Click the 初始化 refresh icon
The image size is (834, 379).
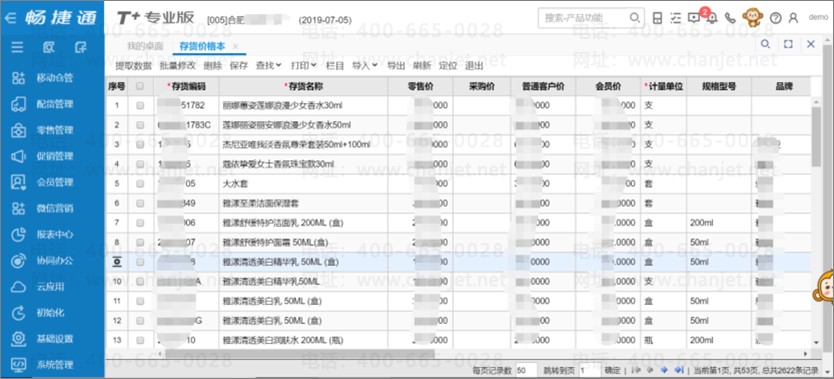19,313
